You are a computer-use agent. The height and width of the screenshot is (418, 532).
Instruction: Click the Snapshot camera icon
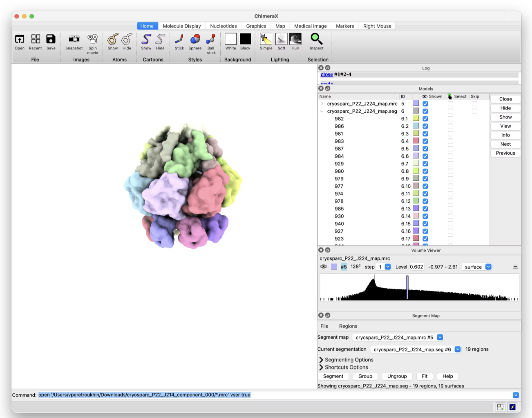[74, 39]
